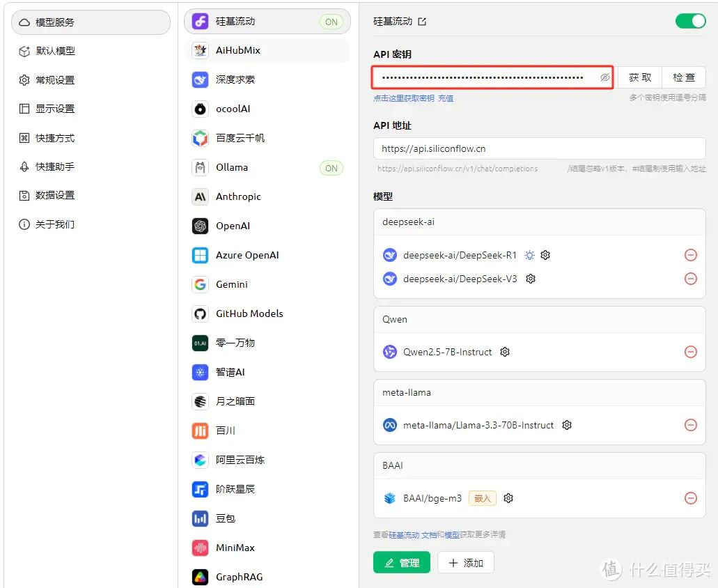Open 点击这里获取密钥 link

(x=403, y=98)
